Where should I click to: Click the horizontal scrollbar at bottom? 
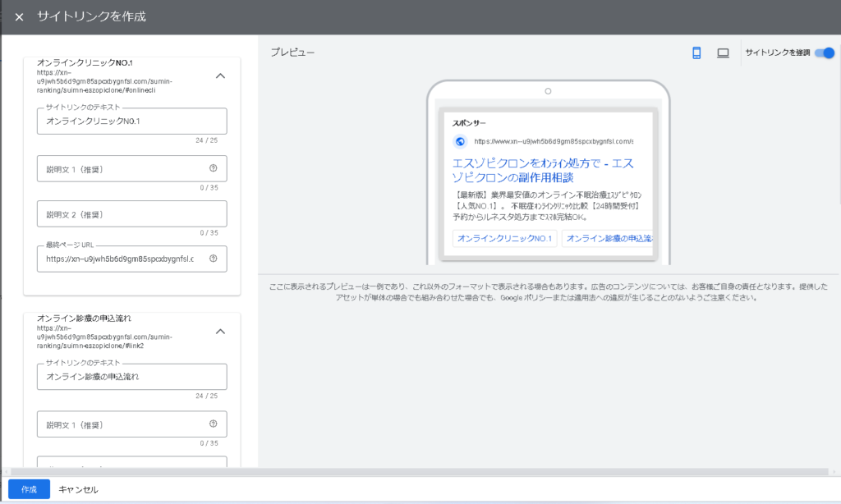tap(420, 472)
